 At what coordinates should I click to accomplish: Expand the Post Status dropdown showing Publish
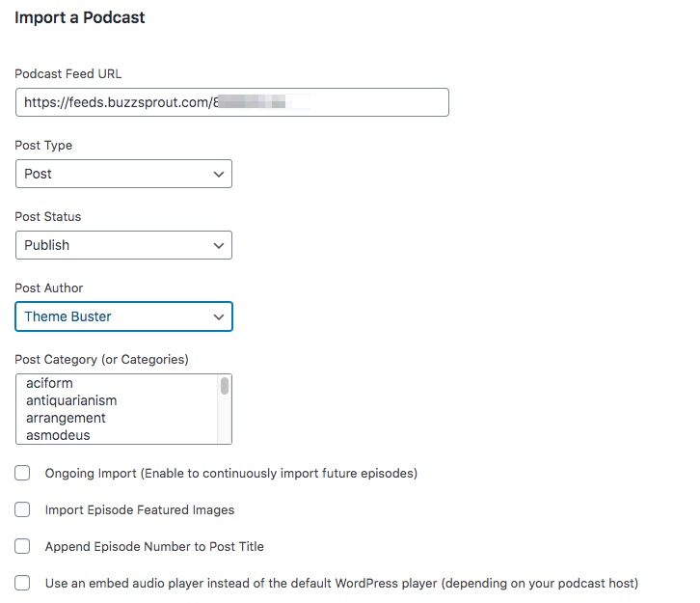tap(123, 245)
